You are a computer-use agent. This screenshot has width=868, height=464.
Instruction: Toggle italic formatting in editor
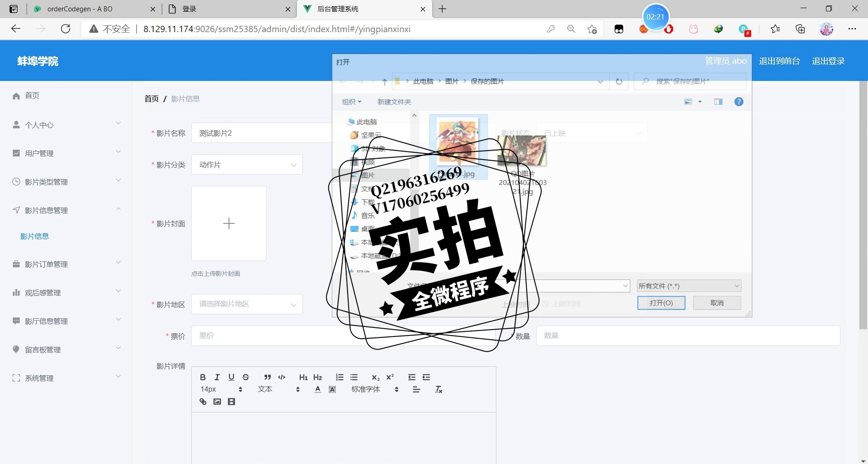[217, 377]
